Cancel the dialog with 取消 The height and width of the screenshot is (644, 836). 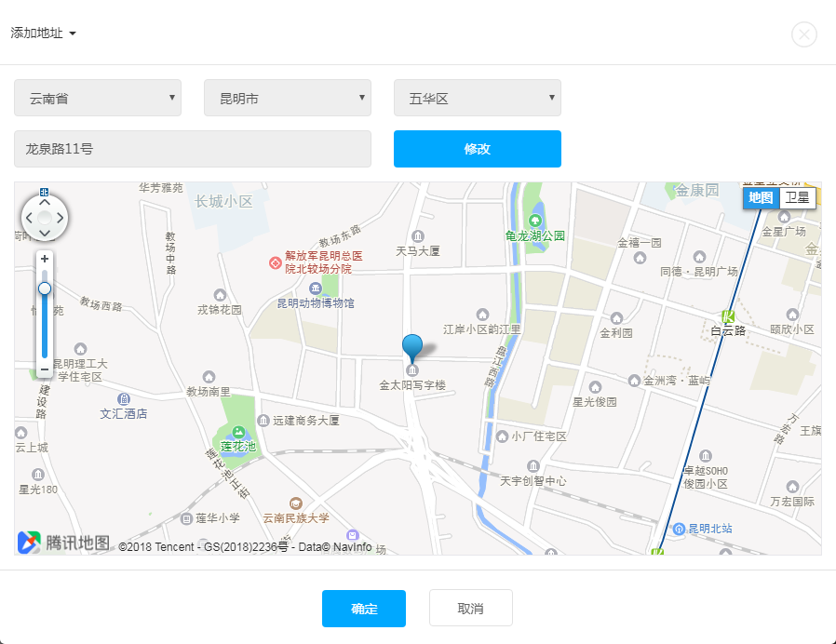[x=471, y=609]
